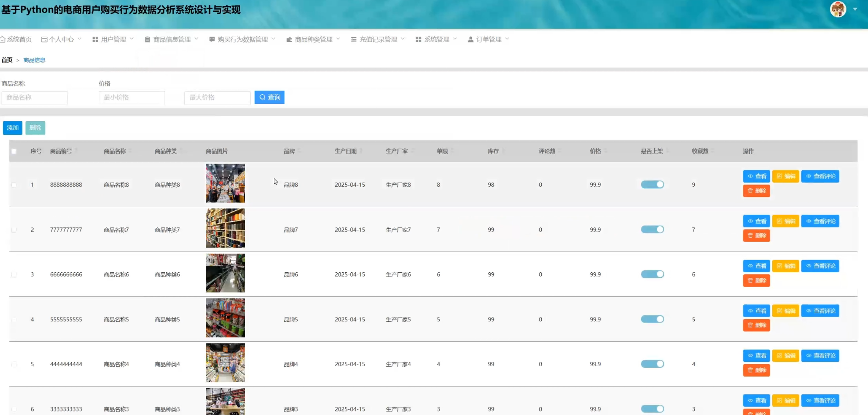Click 删除 for product 4444444444
The width and height of the screenshot is (868, 415).
[756, 370]
